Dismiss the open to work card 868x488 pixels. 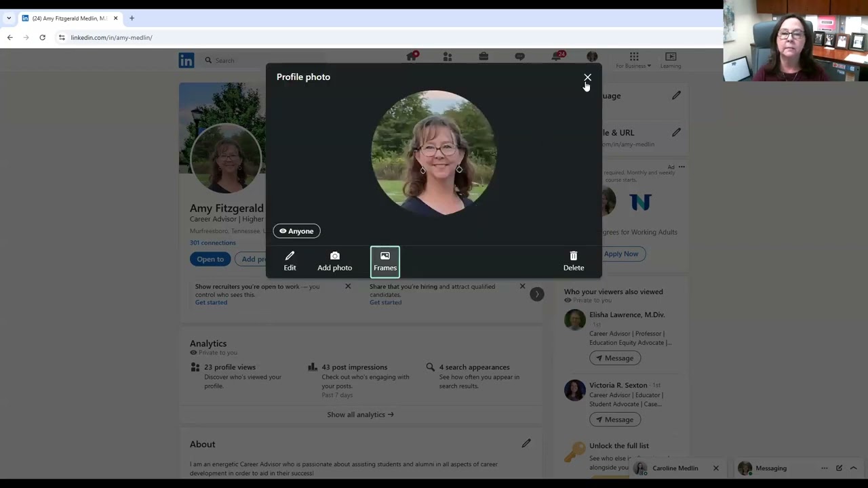[x=348, y=286]
